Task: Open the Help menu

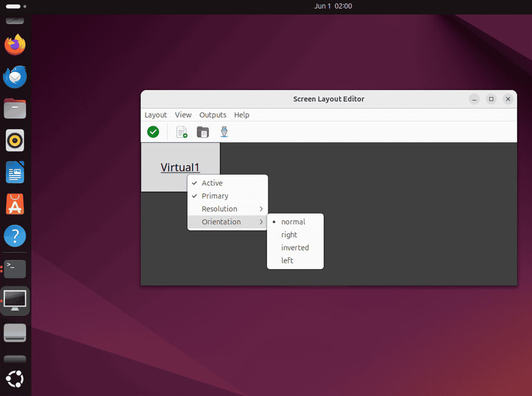Action: (x=242, y=115)
